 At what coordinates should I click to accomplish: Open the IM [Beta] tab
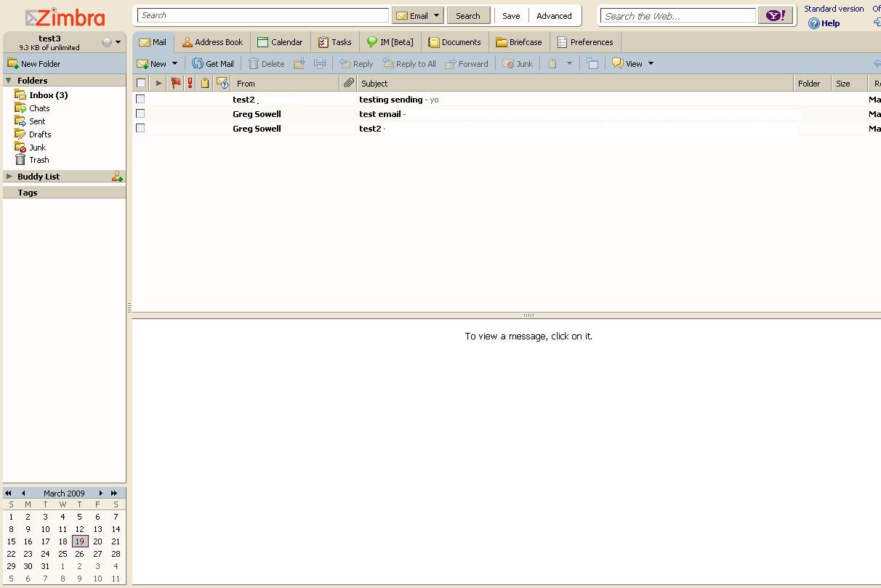click(390, 42)
